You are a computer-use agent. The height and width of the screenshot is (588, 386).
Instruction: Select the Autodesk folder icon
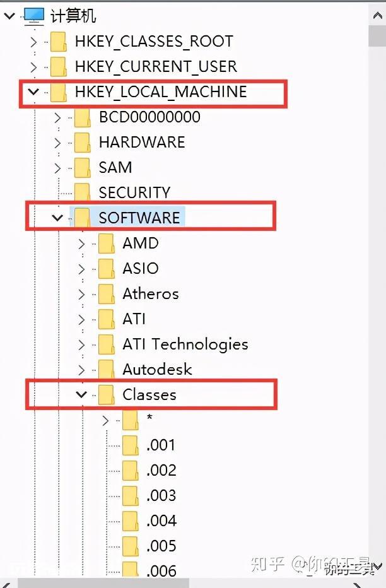[107, 369]
